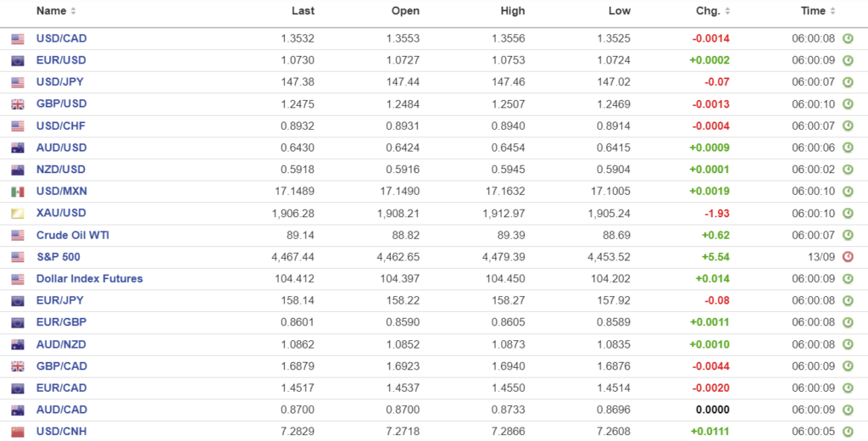Click the Last column header
This screenshot has width=868, height=441.
[303, 11]
